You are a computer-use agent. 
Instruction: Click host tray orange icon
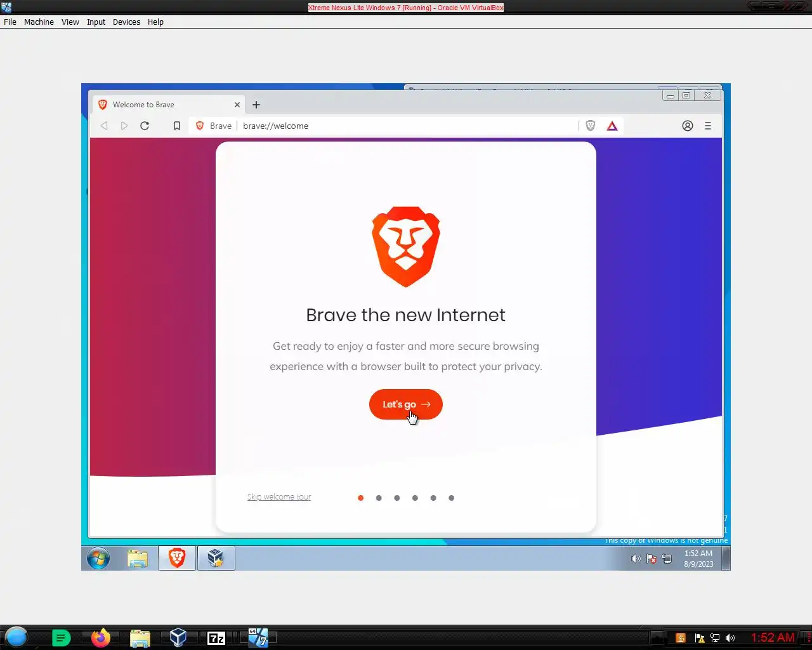click(x=681, y=638)
